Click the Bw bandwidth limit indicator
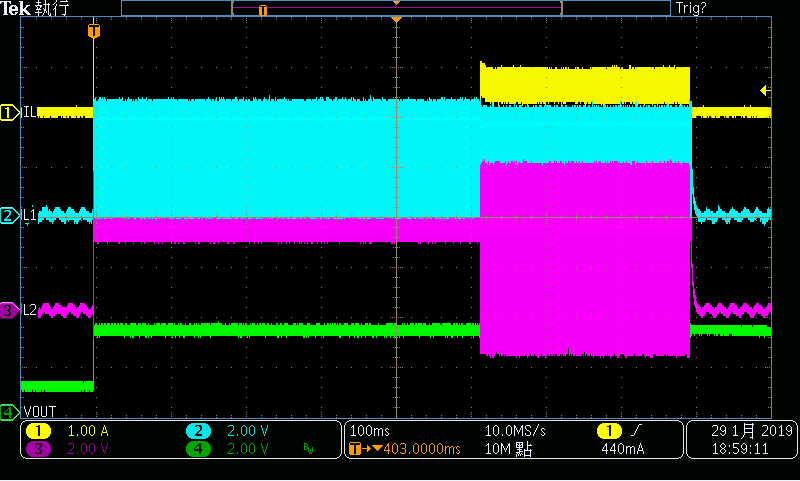The height and width of the screenshot is (481, 800). click(x=308, y=449)
